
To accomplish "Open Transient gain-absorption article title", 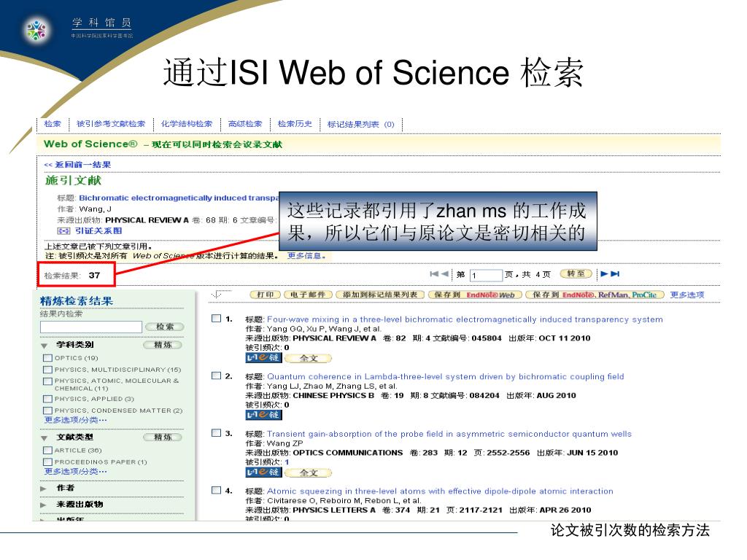I will tap(449, 434).
